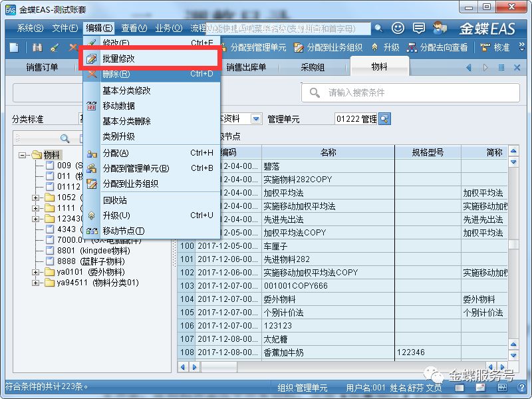Screen dimensions: 532x399
Task: Open dropdown arrow beside 资料 combo
Action: (x=256, y=119)
